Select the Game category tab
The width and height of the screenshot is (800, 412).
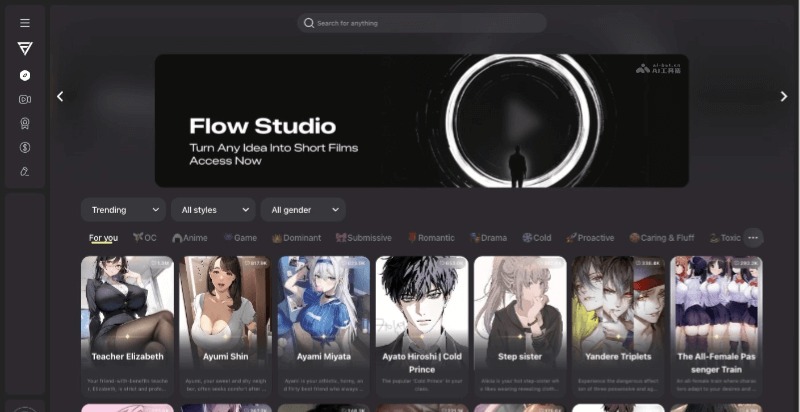click(x=240, y=238)
